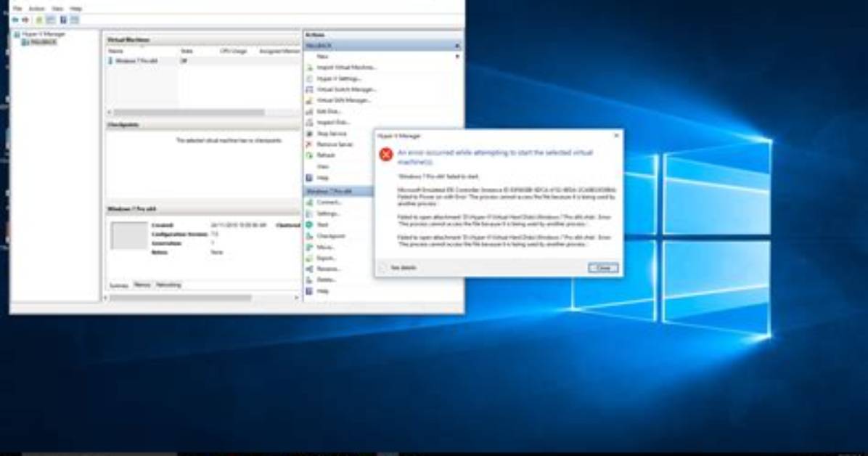Screen dimensions: 868x456
Task: Choose Inspect Disk action
Action: tap(332, 123)
